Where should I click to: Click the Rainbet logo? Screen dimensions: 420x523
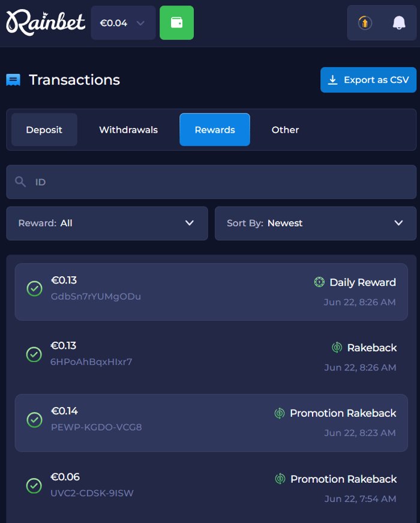(46, 23)
